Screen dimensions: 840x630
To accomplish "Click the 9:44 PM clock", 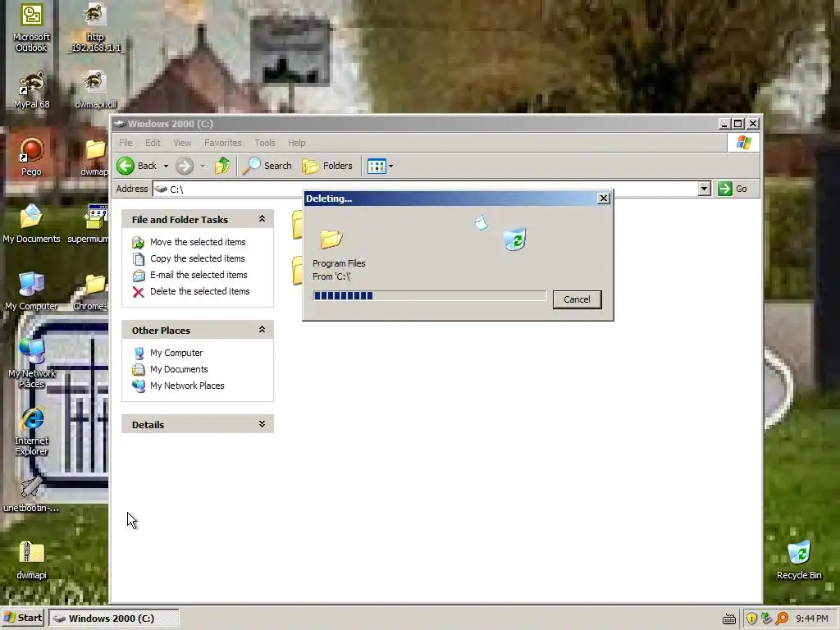I will pyautogui.click(x=811, y=619).
